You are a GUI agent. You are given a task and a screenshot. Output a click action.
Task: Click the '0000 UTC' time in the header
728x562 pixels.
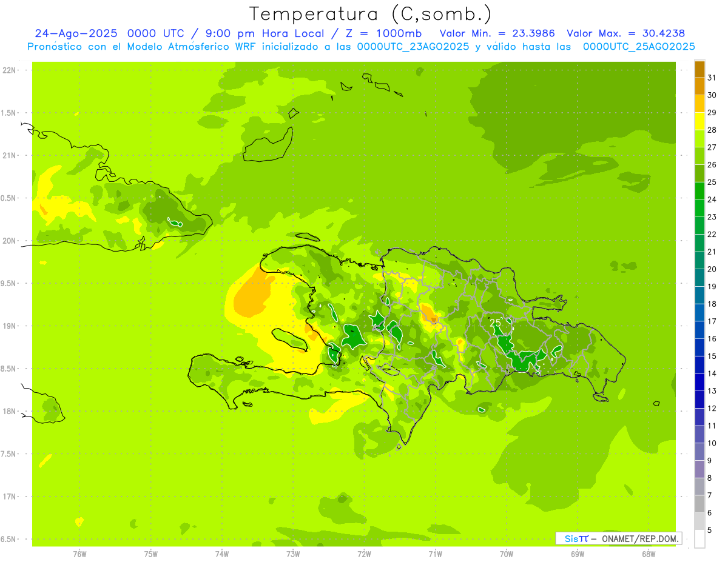coord(157,33)
